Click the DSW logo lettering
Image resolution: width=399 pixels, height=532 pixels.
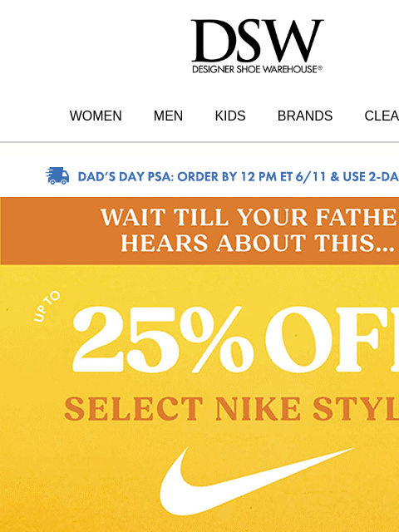pos(257,41)
